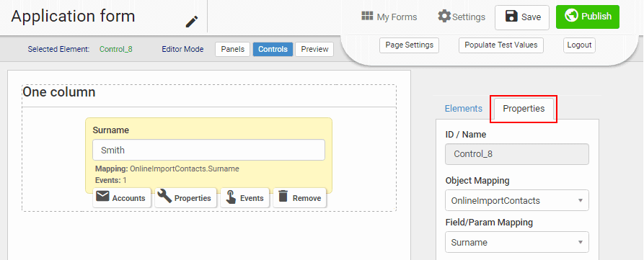Click the Application form title

coord(73,17)
